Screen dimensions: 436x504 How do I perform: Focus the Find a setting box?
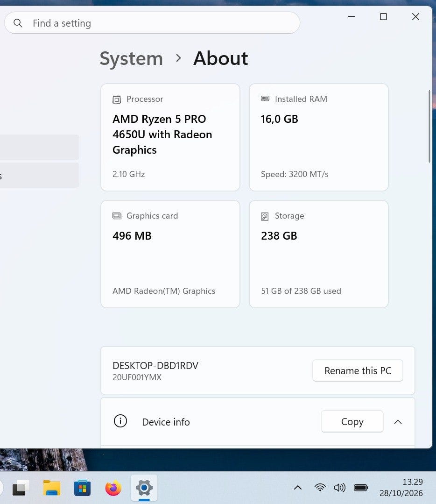pos(152,23)
